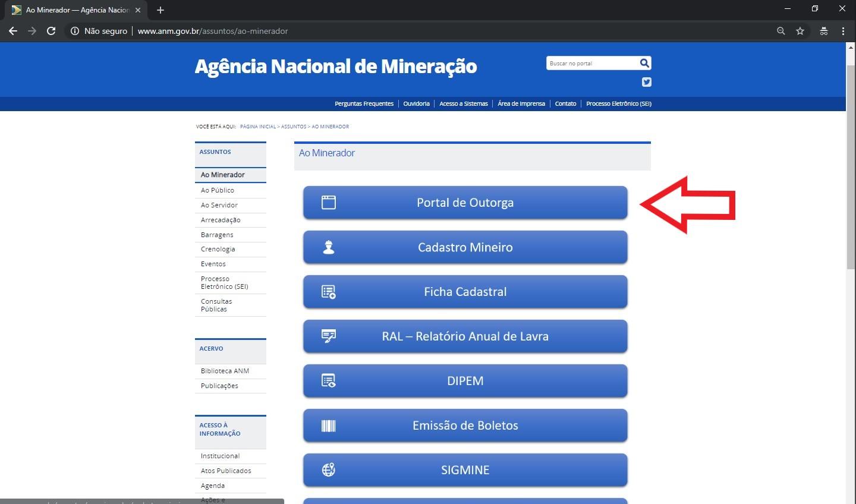Select Barragens in sidebar
Image resolution: width=856 pixels, height=504 pixels.
click(x=231, y=235)
